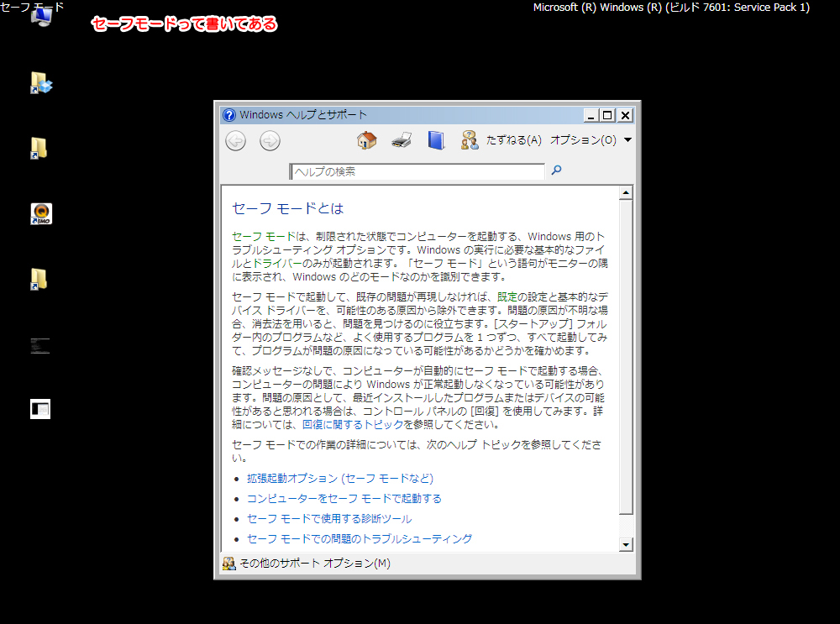Click the magnifier search icon

tap(557, 170)
